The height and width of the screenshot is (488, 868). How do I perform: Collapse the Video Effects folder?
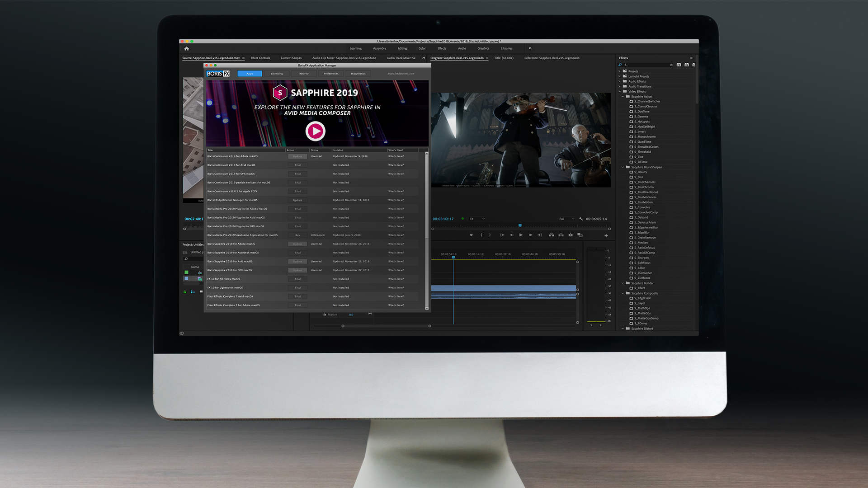(x=620, y=91)
